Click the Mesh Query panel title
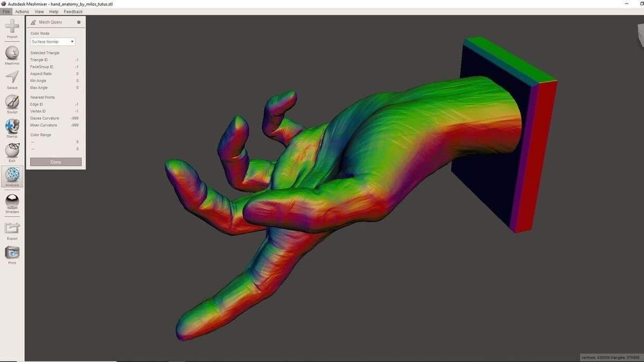This screenshot has height=362, width=644. tap(50, 22)
